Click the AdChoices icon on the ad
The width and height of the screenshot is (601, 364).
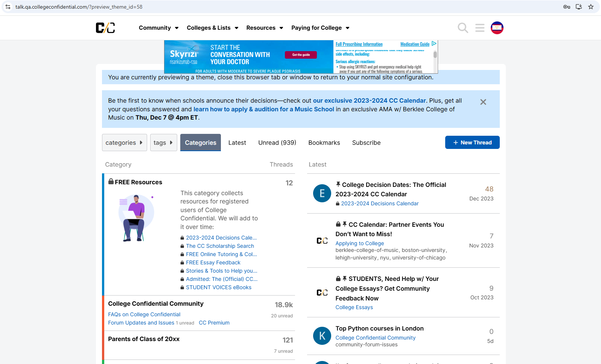pos(434,44)
